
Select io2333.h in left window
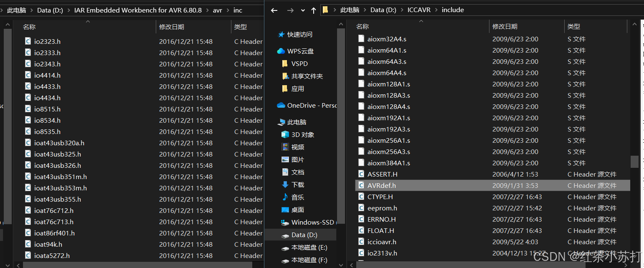click(x=47, y=53)
